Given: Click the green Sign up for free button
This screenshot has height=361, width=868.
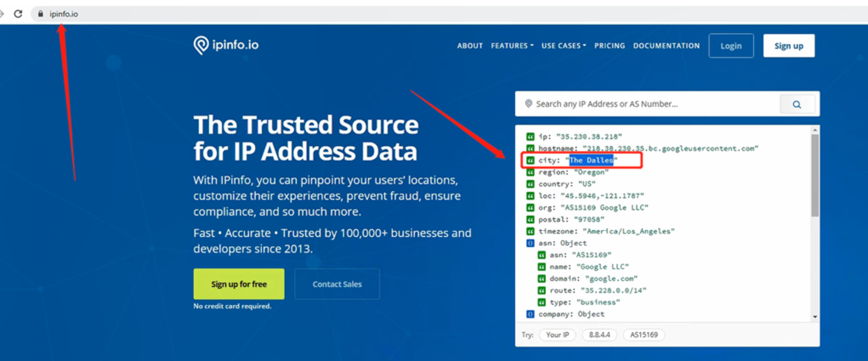Looking at the screenshot, I should (x=239, y=284).
